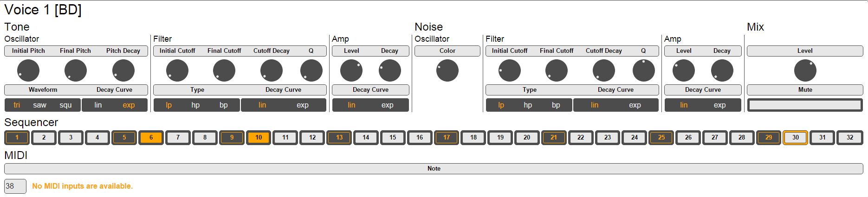
Task: Toggle sequencer step 5
Action: pos(124,138)
